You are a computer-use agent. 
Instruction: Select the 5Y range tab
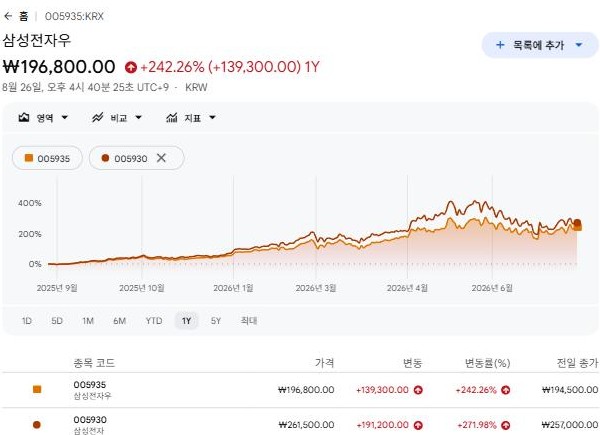(x=216, y=321)
